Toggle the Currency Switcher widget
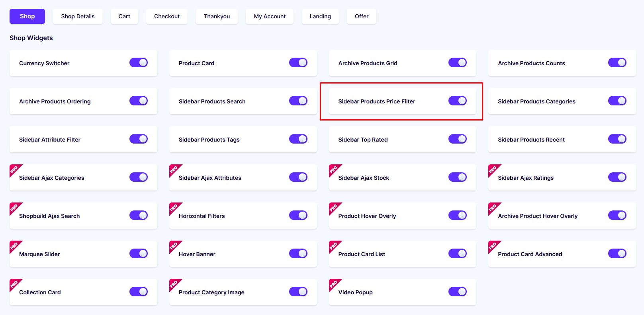This screenshot has width=644, height=315. (x=139, y=63)
